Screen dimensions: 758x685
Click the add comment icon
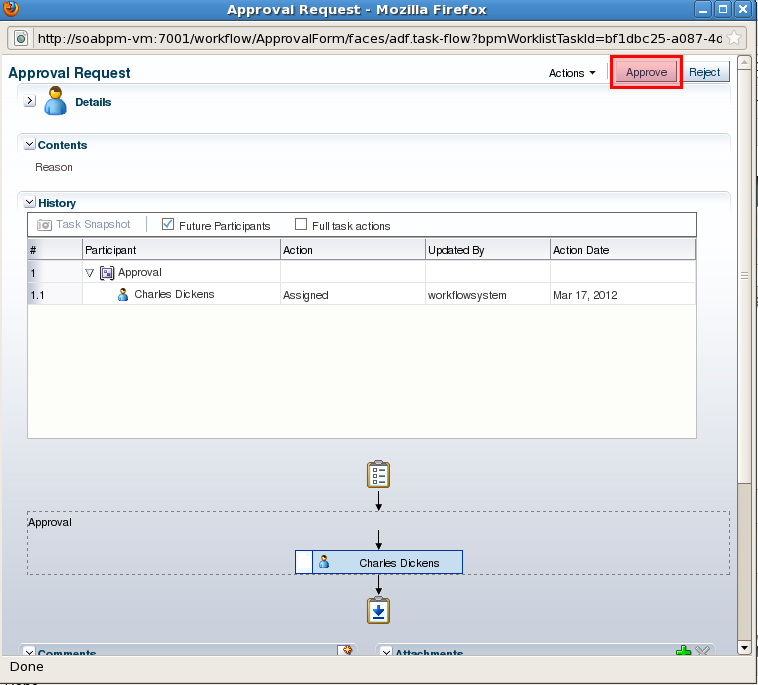[x=345, y=650]
